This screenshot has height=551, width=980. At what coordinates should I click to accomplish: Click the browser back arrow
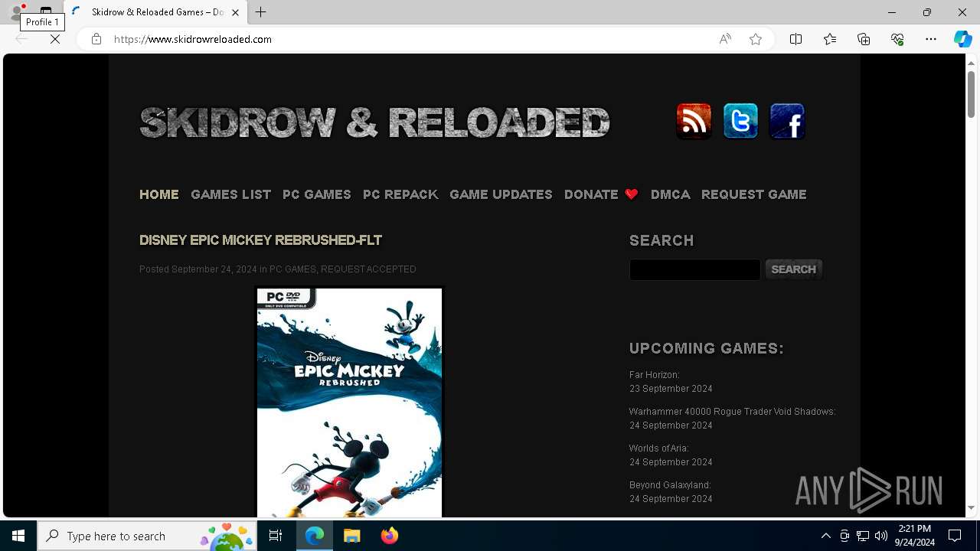(21, 39)
